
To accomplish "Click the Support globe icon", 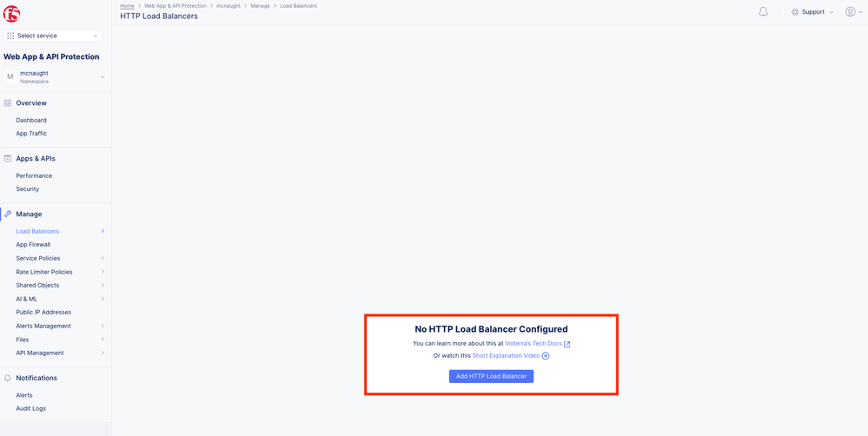I will point(795,11).
